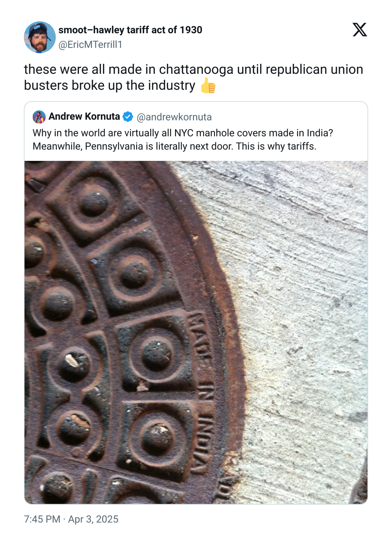
Task: Click Andrew Kornuta's blue verified badge
Action: pyautogui.click(x=128, y=117)
